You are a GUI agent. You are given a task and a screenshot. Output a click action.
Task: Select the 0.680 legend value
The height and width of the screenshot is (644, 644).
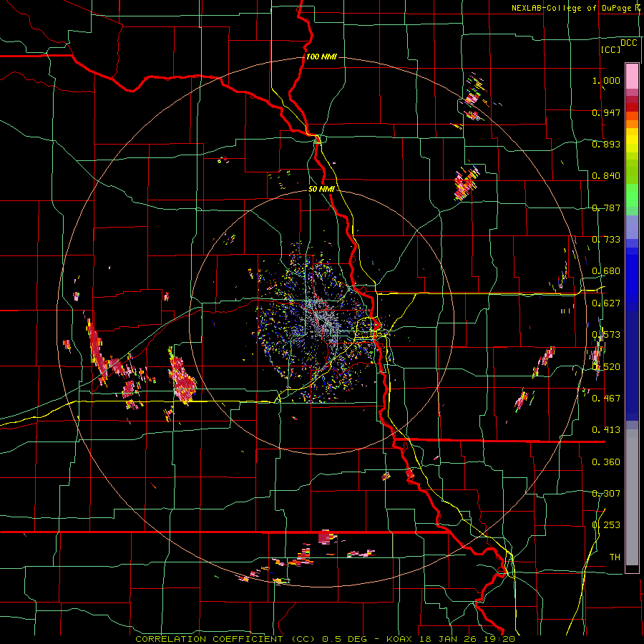606,271
